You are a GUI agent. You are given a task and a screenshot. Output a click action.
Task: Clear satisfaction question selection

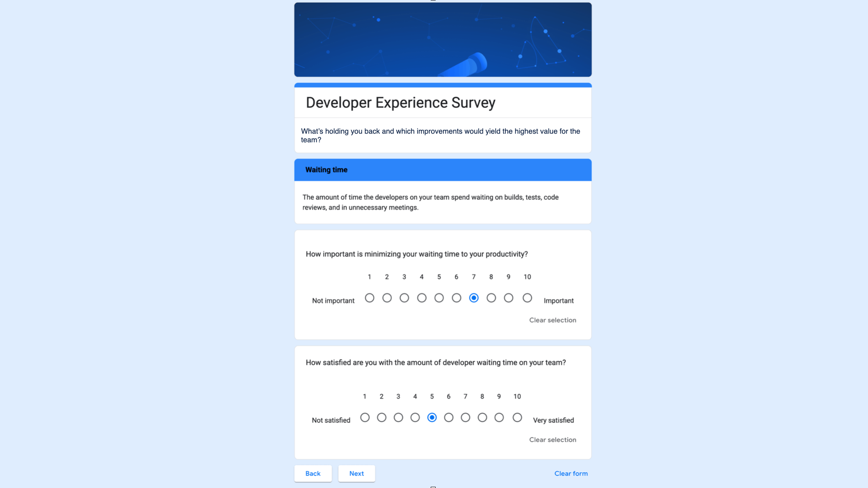click(x=553, y=439)
